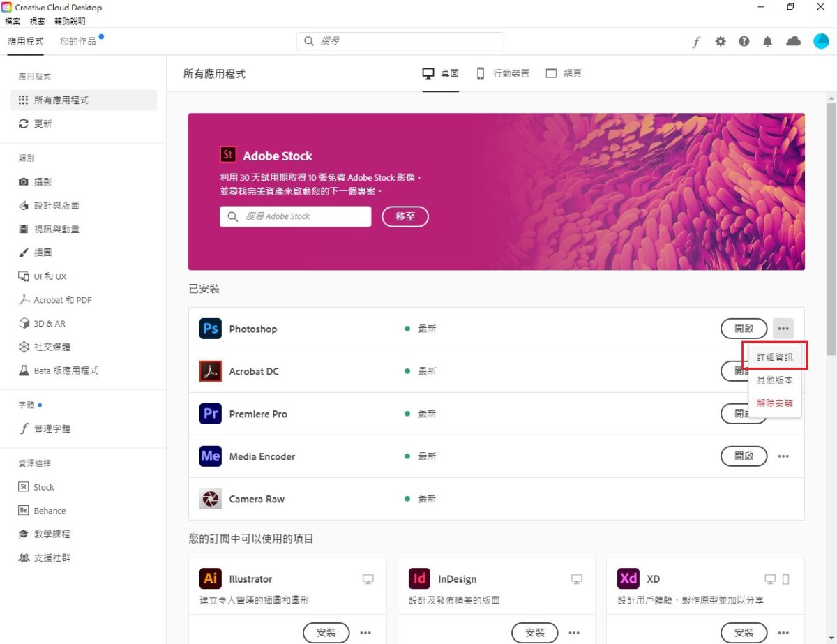837x644 pixels.
Task: Open more options for Media Encoder
Action: [x=783, y=456]
